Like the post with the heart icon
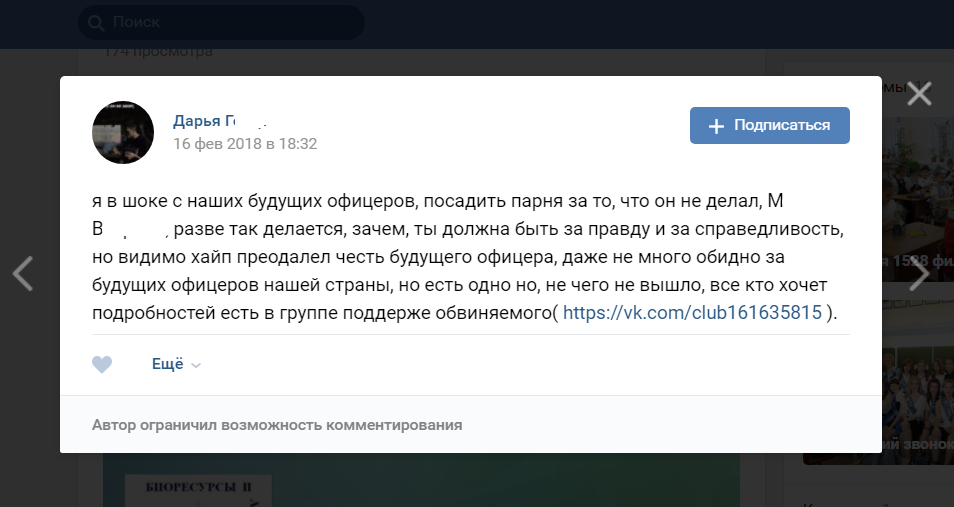This screenshot has height=507, width=954. click(102, 364)
